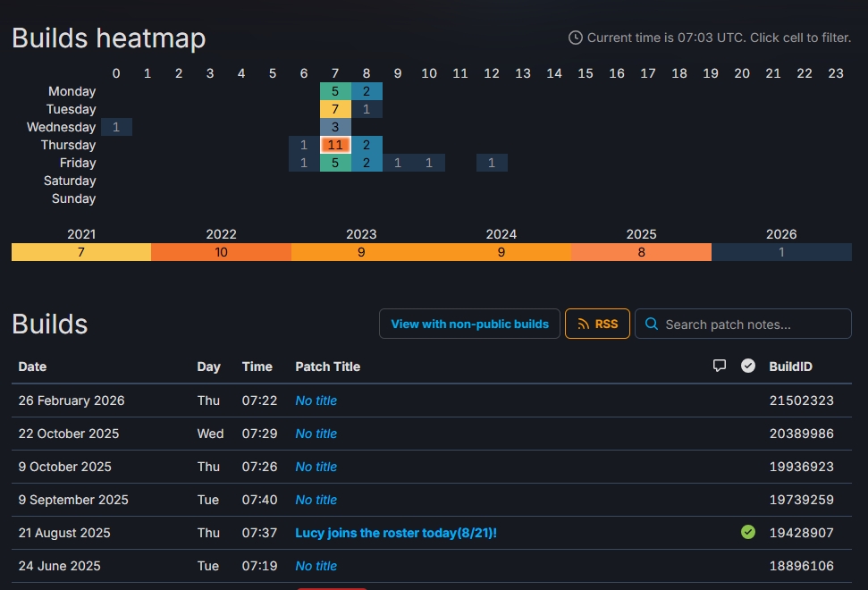This screenshot has width=868, height=590.
Task: Select the 2021 year bar showing 7
Action: [81, 252]
